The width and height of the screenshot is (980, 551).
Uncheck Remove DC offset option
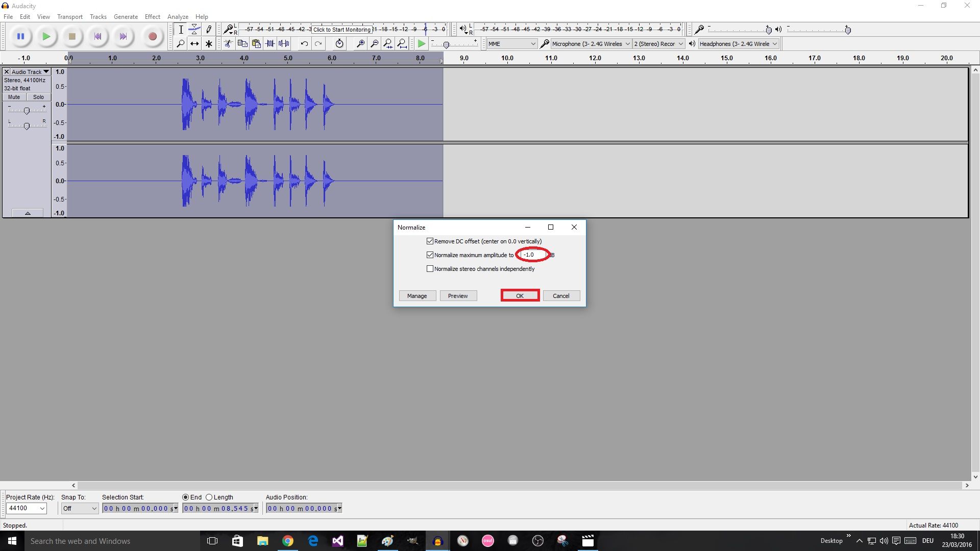430,241
